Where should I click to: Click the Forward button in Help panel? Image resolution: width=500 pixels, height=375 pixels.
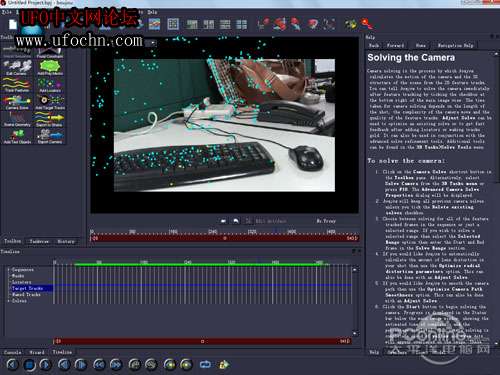[x=395, y=45]
